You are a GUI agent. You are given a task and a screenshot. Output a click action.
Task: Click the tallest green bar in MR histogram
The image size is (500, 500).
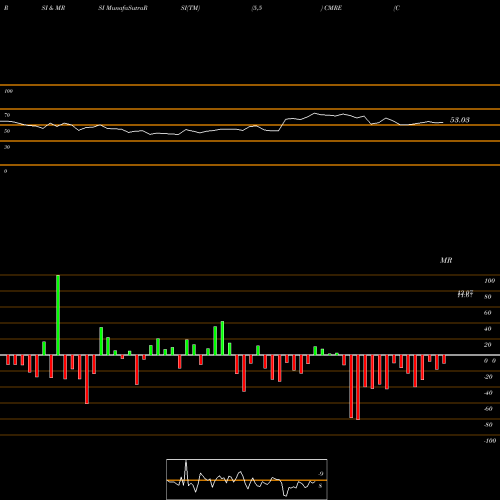point(58,315)
